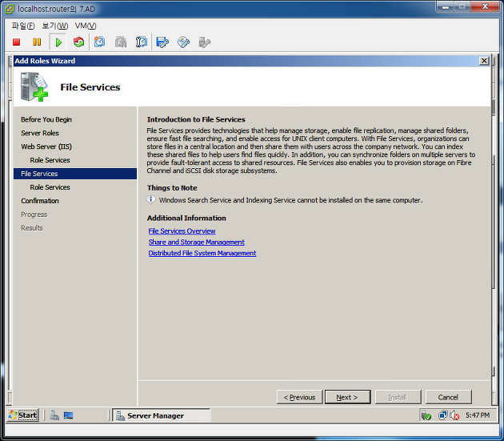Click the red Stop VM toolbar icon
This screenshot has width=504, height=441.
[x=16, y=42]
